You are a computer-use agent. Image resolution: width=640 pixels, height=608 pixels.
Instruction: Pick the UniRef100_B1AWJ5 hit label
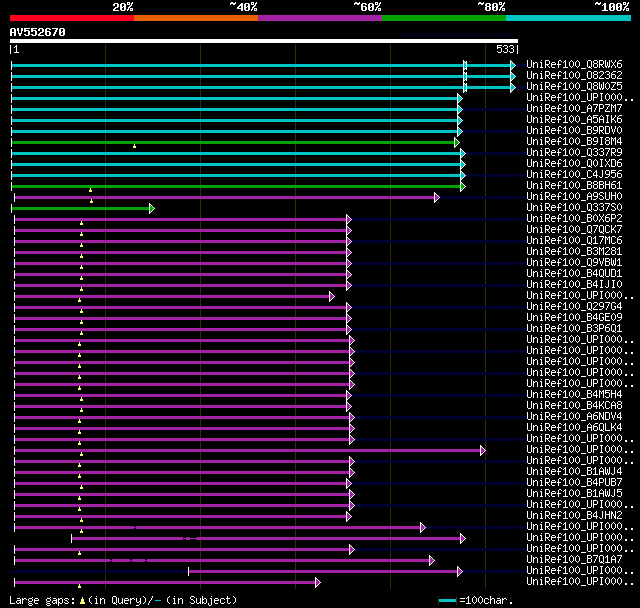pos(574,494)
